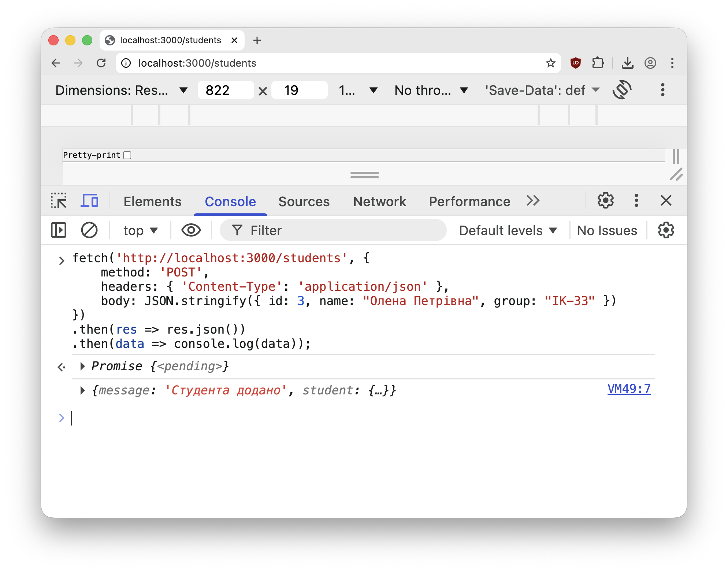Viewport: 728px width, 572px height.
Task: Open DevTools settings gear
Action: (605, 201)
